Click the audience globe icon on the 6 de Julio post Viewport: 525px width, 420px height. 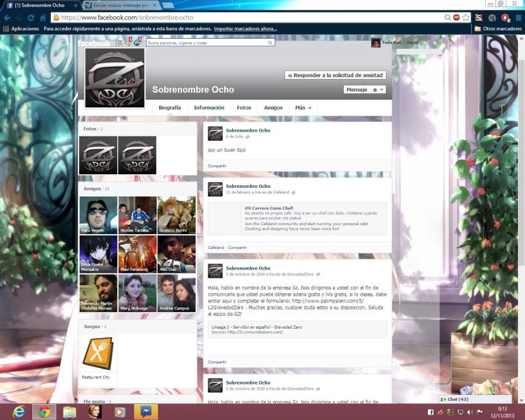(x=248, y=137)
